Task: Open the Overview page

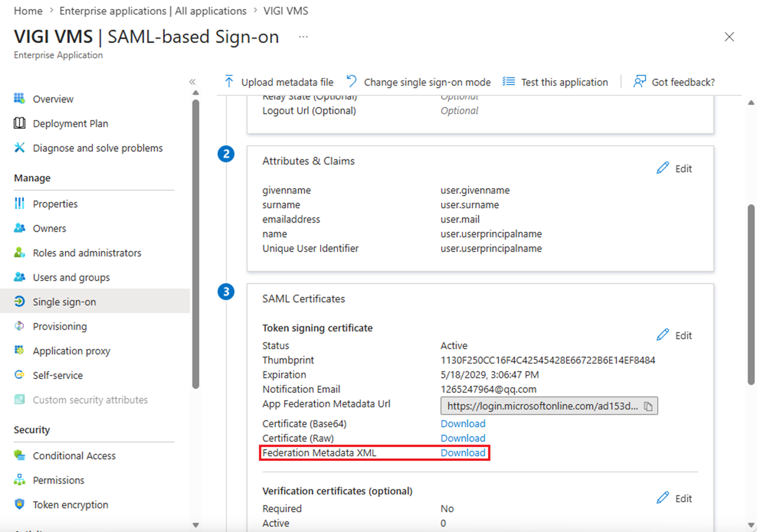Action: click(53, 99)
